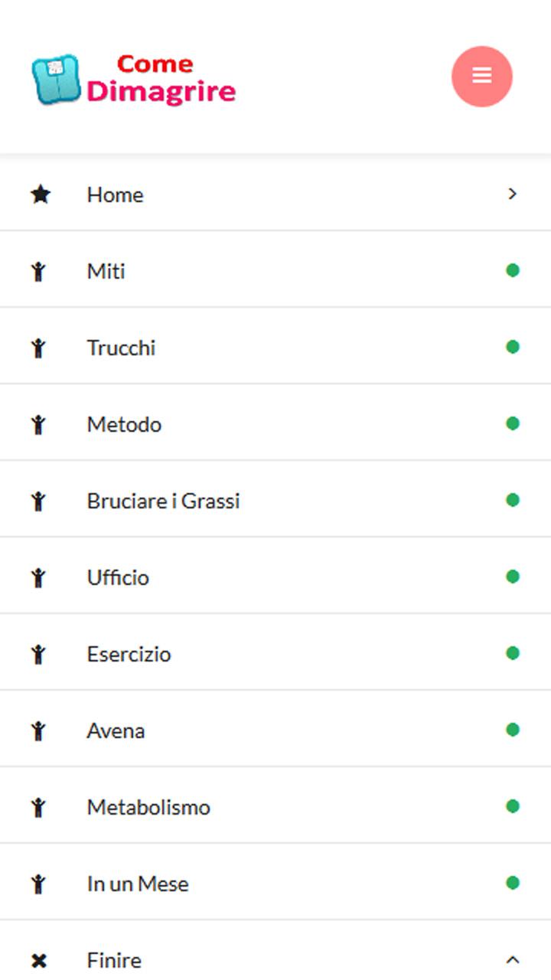Screen dimensions: 551x980
Task: Select the Avena menu entry
Action: [x=275, y=728]
